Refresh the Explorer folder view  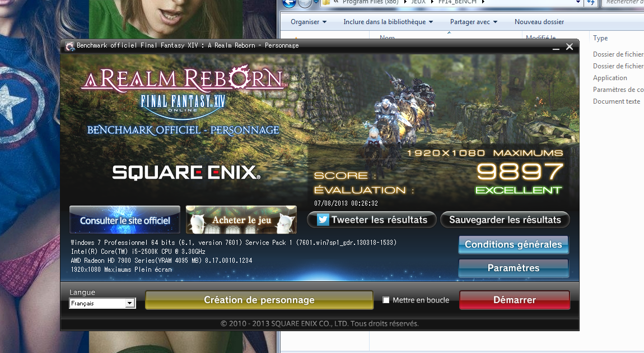coord(591,2)
